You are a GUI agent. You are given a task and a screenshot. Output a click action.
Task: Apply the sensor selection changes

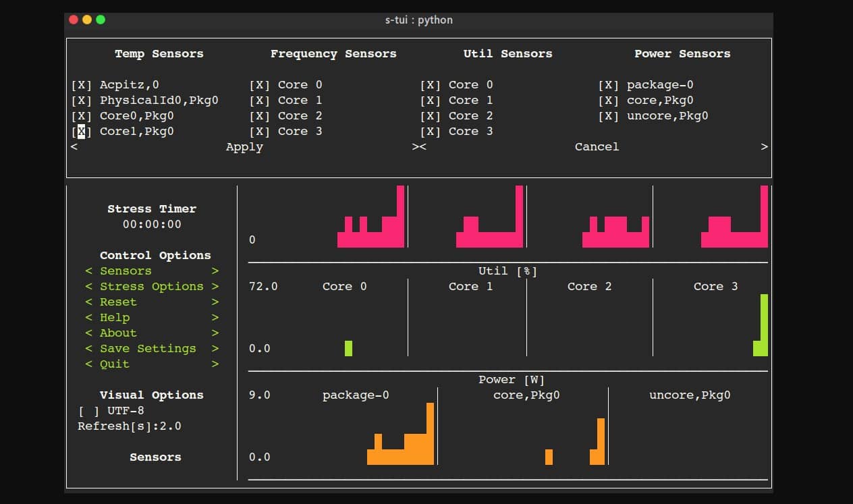(244, 146)
